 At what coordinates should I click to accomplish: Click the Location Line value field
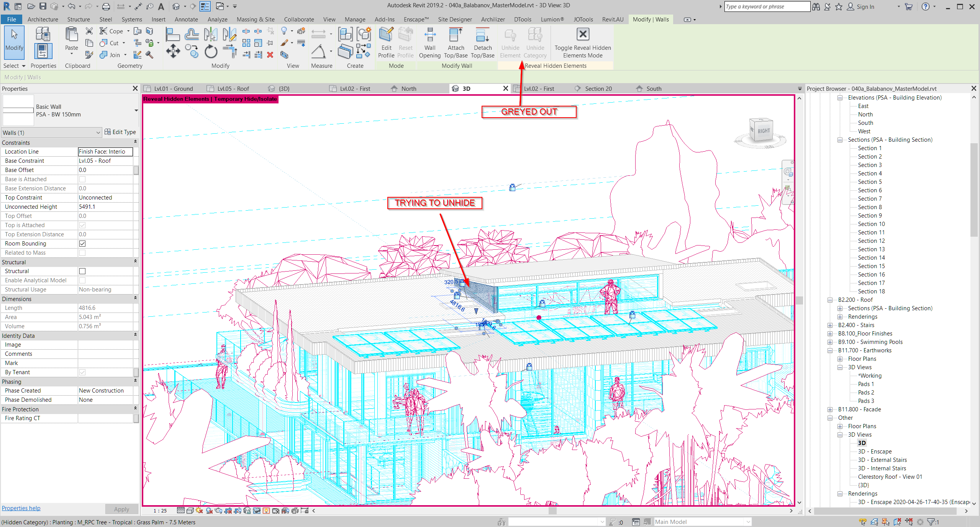click(x=105, y=152)
